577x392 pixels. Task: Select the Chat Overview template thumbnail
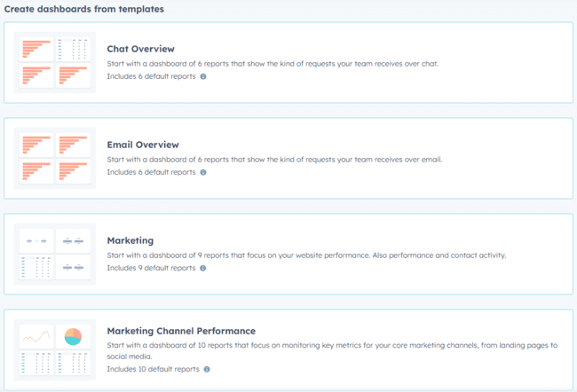pyautogui.click(x=55, y=62)
